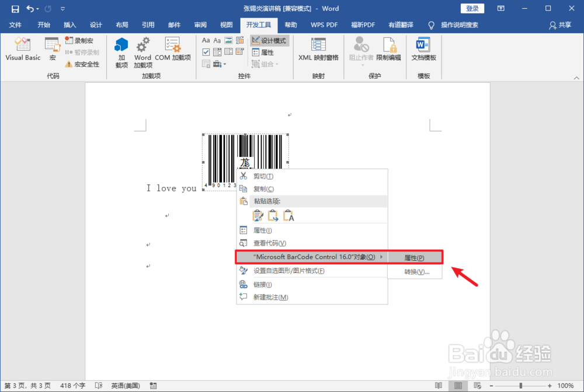The width and height of the screenshot is (584, 392).
Task: Insert plain text content control
Action: 217,40
